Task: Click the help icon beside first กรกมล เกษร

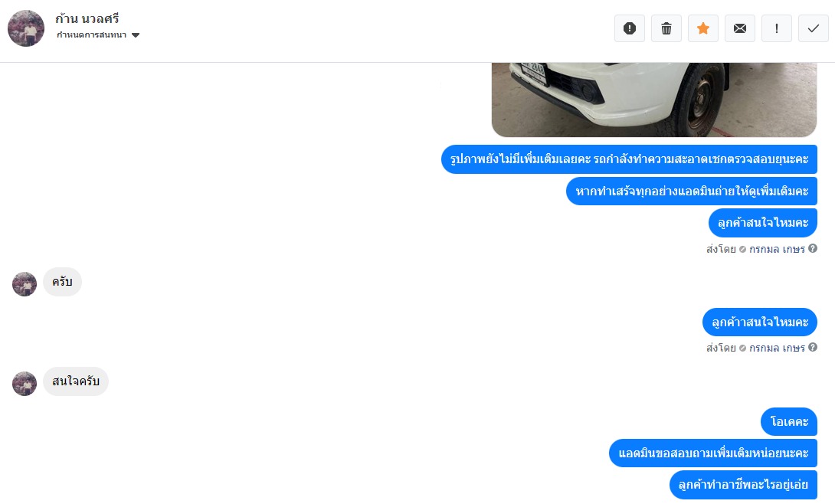Action: 813,248
